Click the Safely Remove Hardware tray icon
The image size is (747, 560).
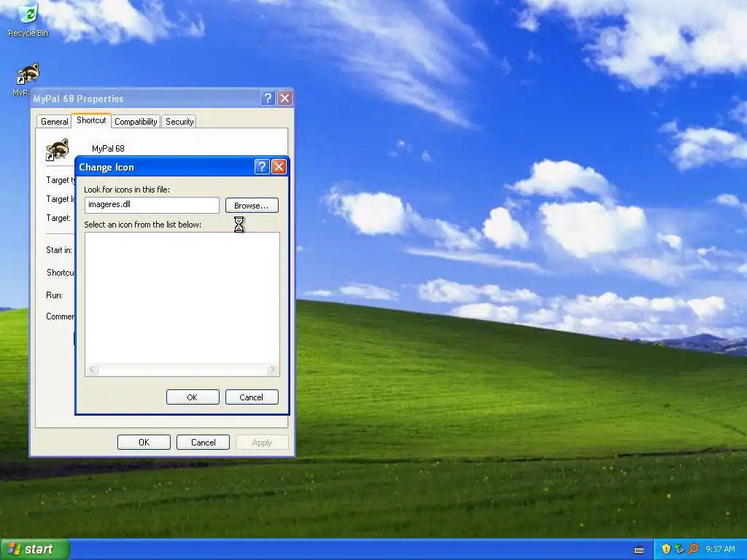(x=679, y=549)
